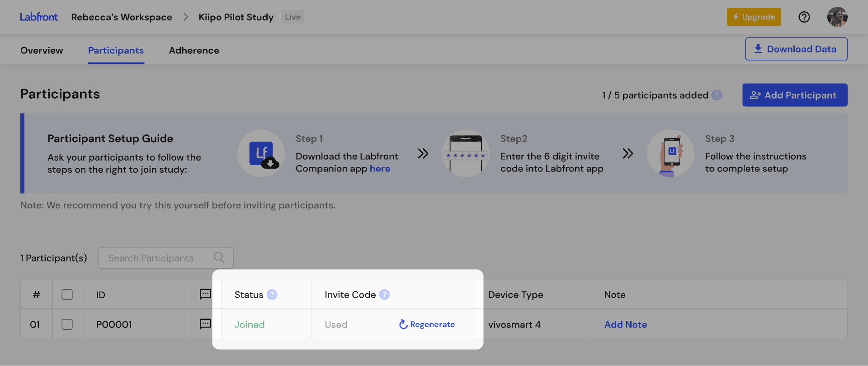Click the Labfront logo
Screen dimensions: 868x366
tap(39, 17)
